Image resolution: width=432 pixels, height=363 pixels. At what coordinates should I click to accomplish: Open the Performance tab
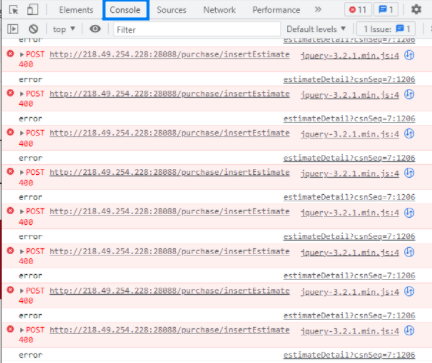coord(276,10)
